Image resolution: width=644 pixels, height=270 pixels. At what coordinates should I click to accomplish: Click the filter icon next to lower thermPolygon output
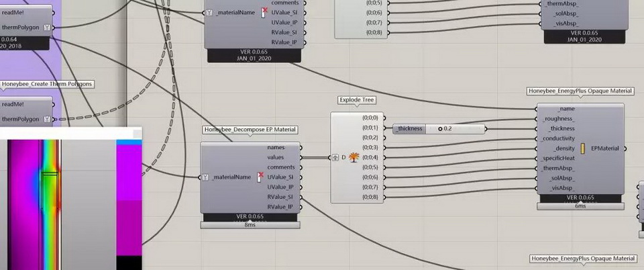pos(47,119)
